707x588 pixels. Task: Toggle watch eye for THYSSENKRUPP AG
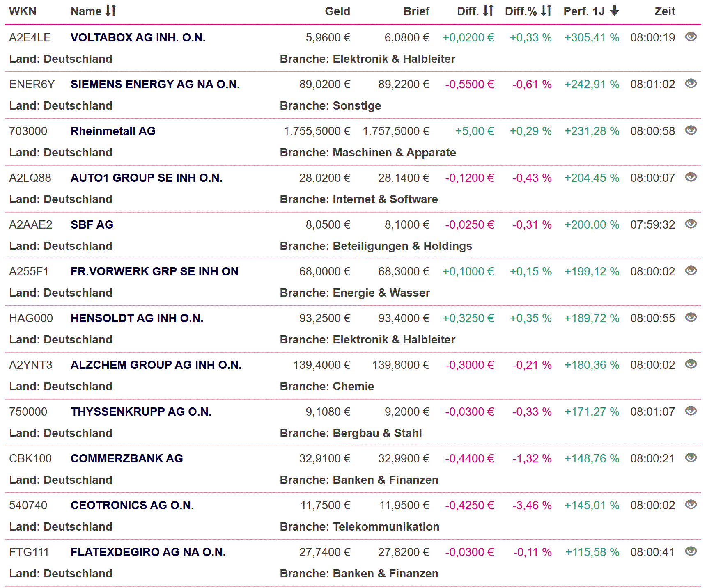coord(691,411)
